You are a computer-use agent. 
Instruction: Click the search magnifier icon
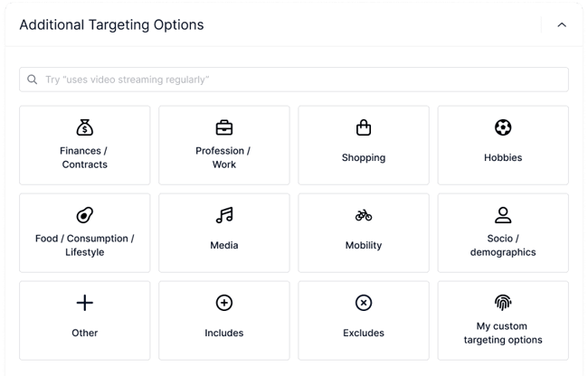point(33,80)
